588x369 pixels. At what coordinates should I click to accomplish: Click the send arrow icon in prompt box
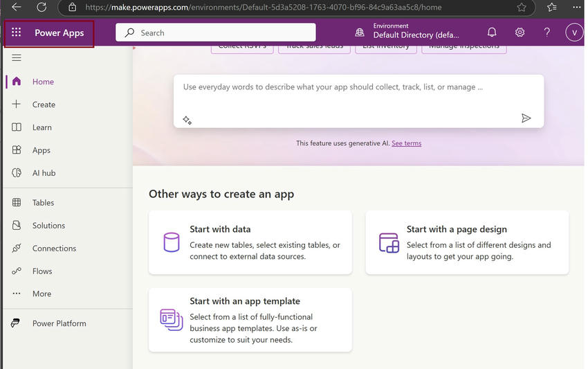point(526,118)
